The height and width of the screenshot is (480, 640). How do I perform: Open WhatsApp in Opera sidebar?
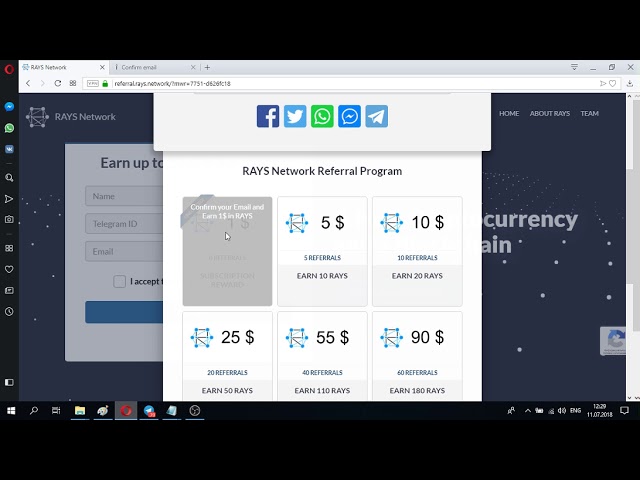pos(9,128)
